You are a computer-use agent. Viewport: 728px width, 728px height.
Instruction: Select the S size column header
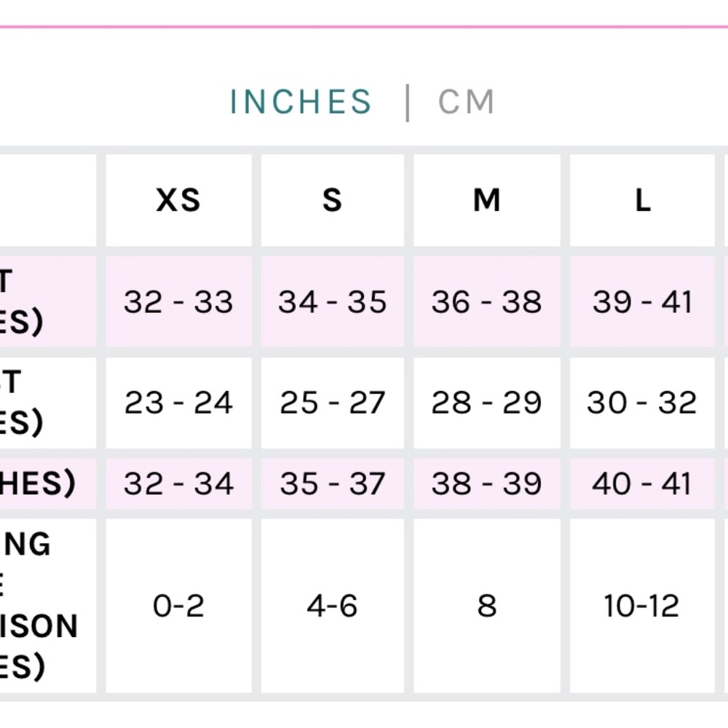tap(333, 200)
